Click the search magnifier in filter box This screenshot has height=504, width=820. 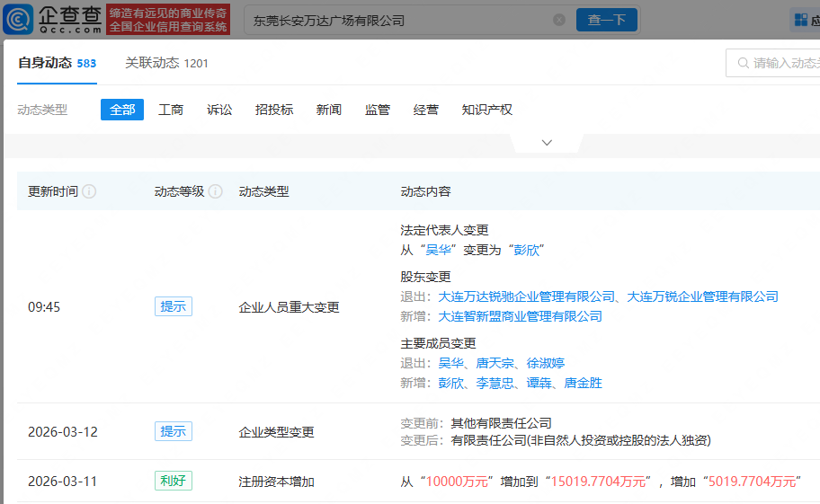[744, 63]
